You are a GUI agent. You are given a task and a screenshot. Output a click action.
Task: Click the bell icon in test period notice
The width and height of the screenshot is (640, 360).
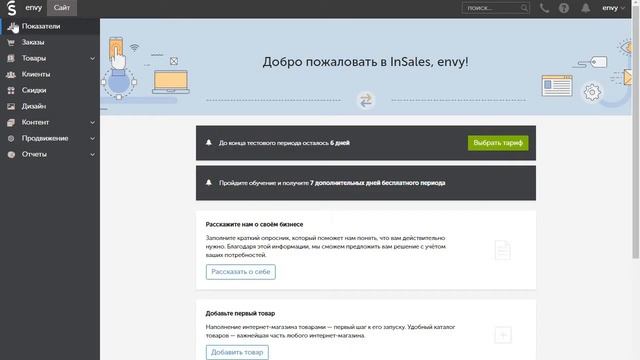[209, 142]
